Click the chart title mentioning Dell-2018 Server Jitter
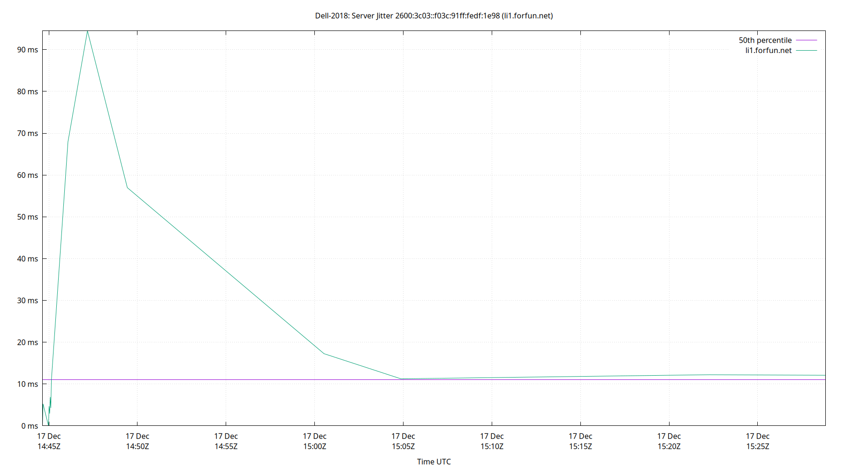The width and height of the screenshot is (868, 469). click(x=434, y=15)
